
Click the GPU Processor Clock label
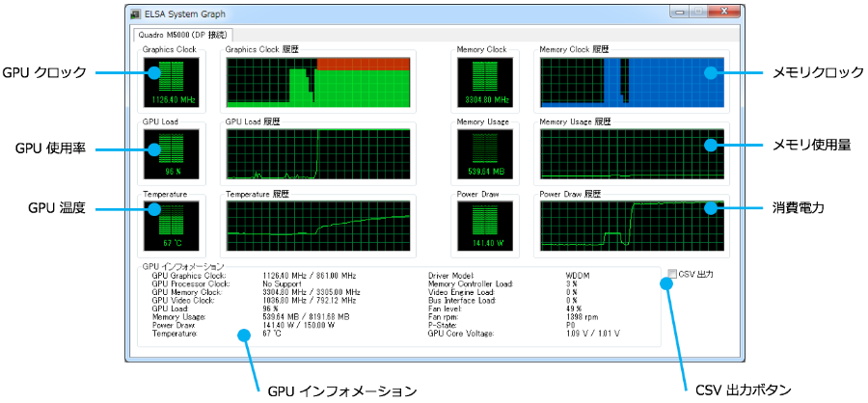point(191,283)
